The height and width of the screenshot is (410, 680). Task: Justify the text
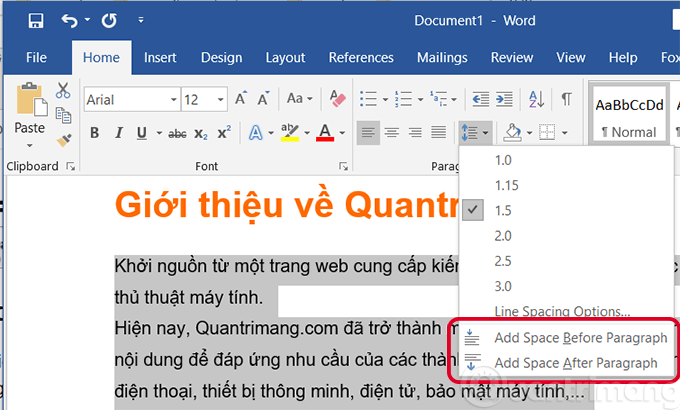(438, 132)
